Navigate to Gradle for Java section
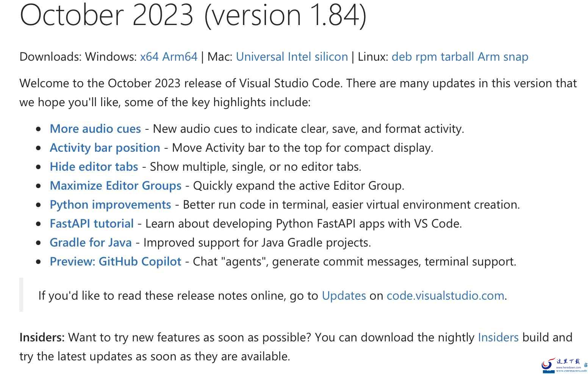This screenshot has width=588, height=374. pyautogui.click(x=91, y=243)
